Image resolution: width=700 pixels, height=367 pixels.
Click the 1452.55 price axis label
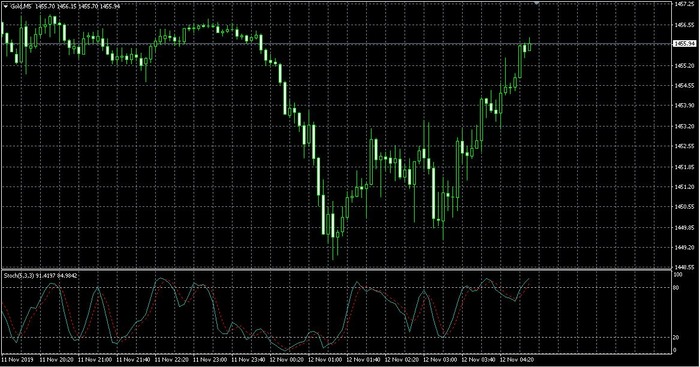[x=684, y=146]
